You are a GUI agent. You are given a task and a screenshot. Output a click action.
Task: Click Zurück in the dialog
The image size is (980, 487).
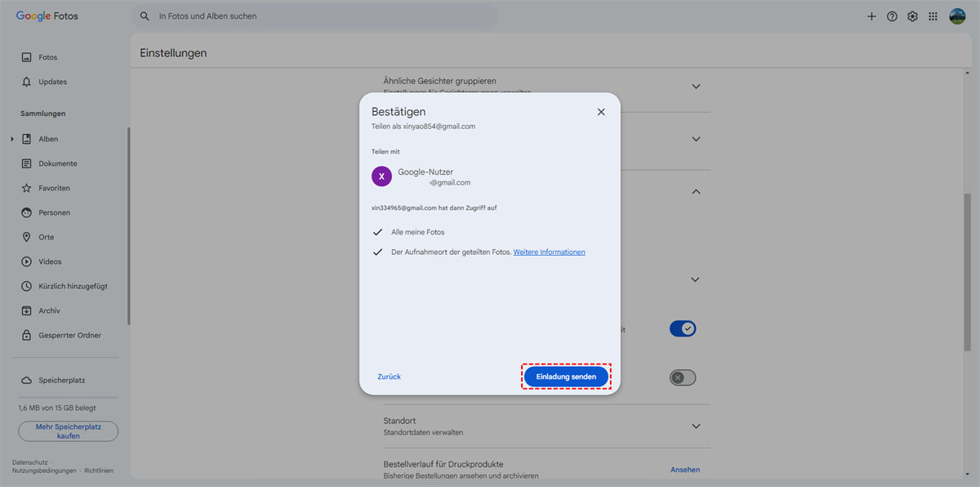pos(389,377)
